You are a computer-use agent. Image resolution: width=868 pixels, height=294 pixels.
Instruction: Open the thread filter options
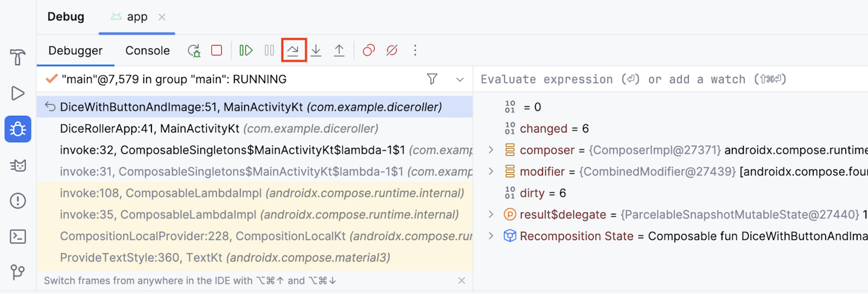tap(432, 79)
